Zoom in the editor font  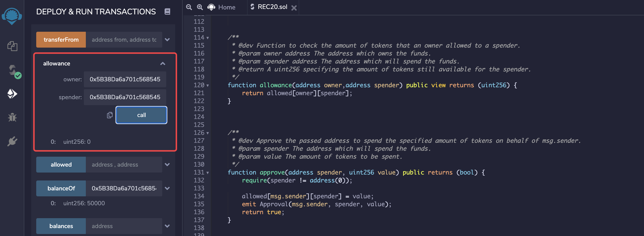(x=200, y=7)
